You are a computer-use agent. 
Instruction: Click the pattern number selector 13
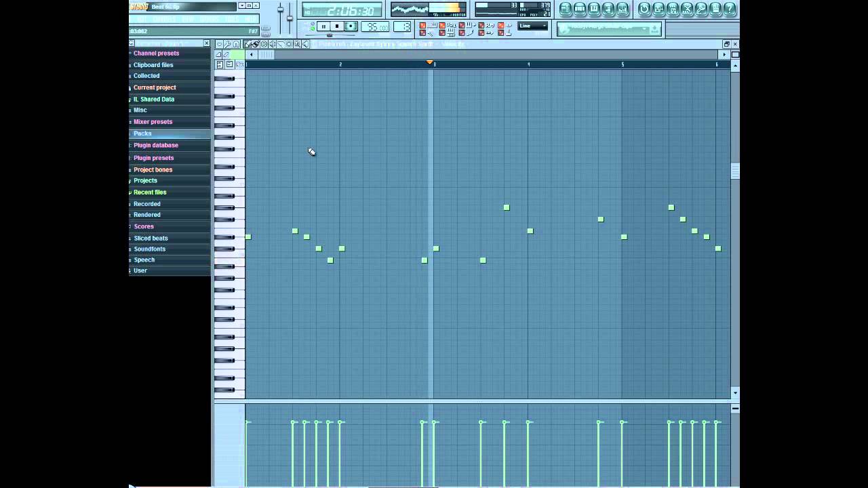point(402,26)
